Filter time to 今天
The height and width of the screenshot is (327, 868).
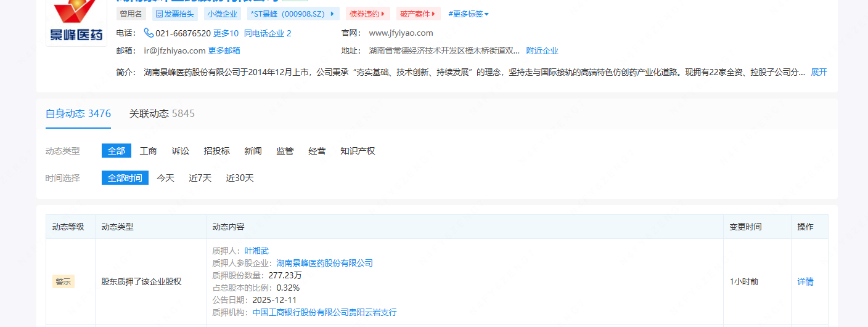click(x=166, y=178)
